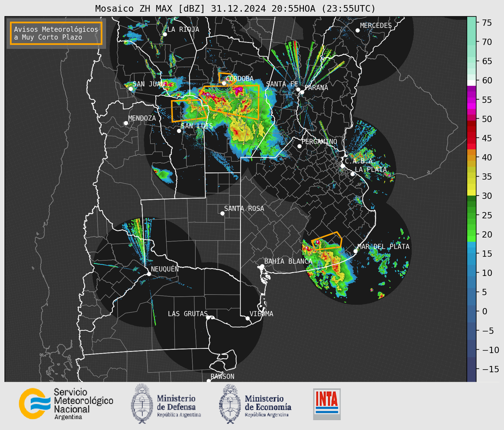The height and width of the screenshot is (430, 504).
Task: Click the colorbar tick label 65
Action: pyautogui.click(x=487, y=61)
